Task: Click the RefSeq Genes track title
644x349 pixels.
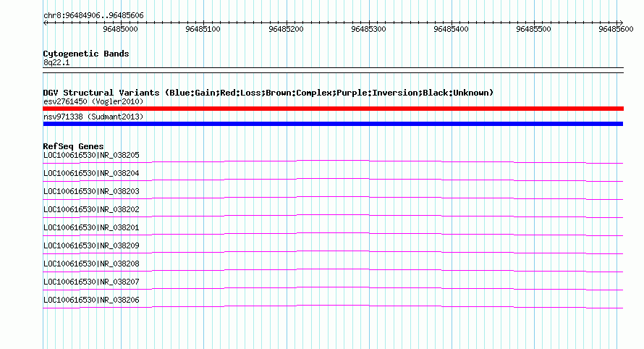Action: tap(73, 146)
